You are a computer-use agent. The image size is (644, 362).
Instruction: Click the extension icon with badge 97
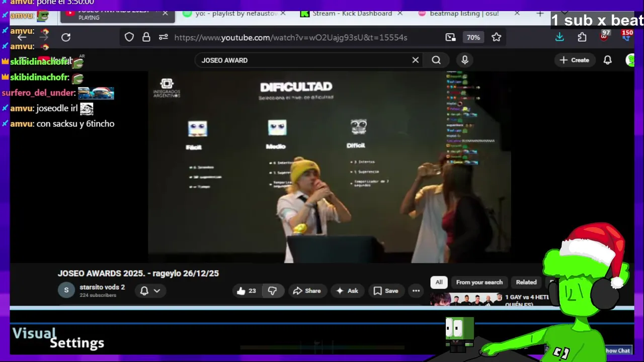604,36
